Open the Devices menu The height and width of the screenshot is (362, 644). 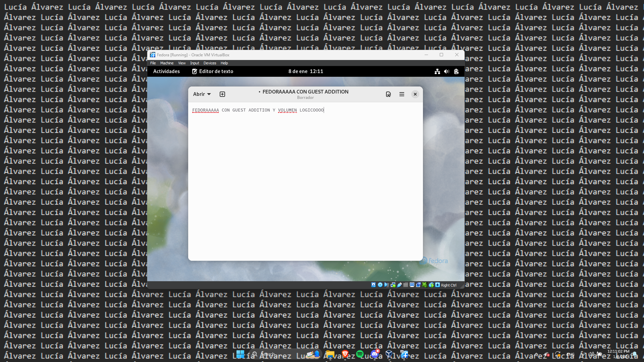[x=210, y=63]
